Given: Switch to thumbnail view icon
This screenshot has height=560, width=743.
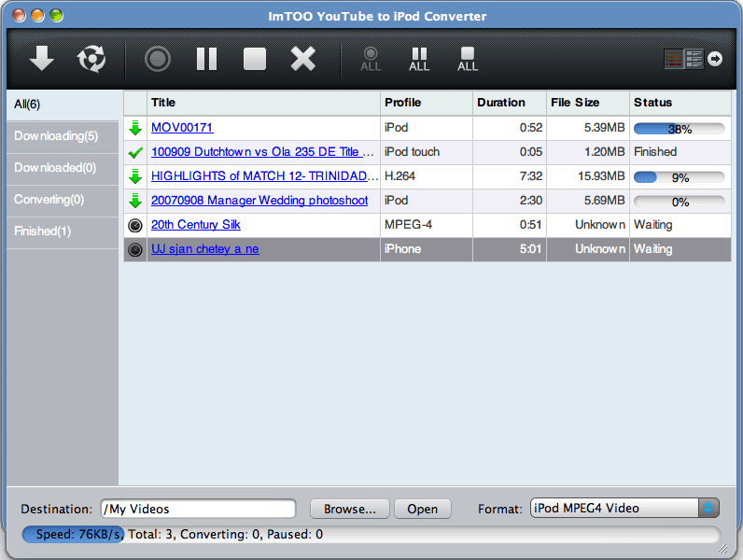Looking at the screenshot, I should [674, 59].
